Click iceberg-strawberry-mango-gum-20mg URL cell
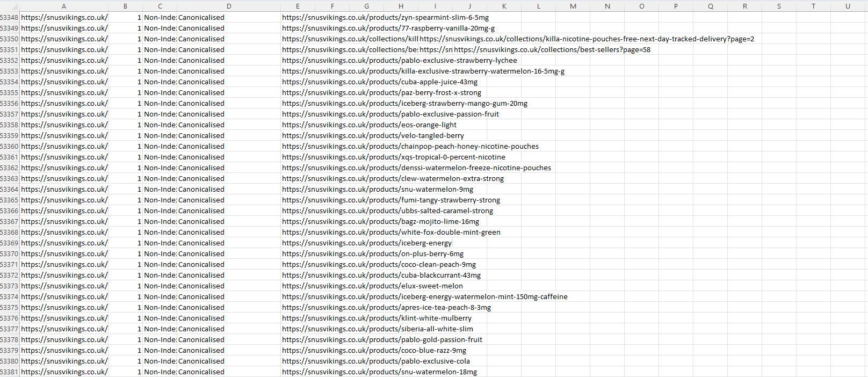The height and width of the screenshot is (377, 868). [404, 103]
